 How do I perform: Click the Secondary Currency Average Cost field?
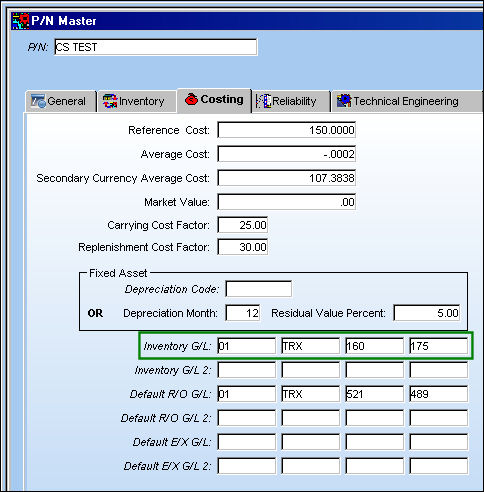click(x=287, y=178)
